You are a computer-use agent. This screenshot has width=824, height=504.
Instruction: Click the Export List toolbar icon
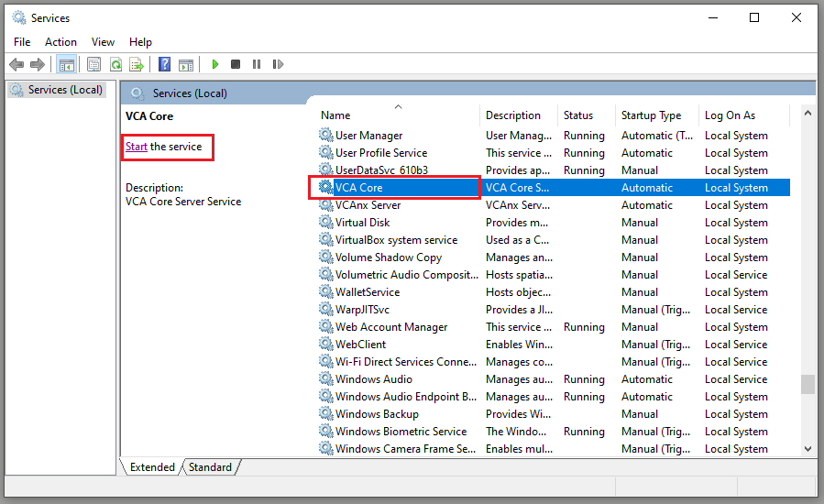pos(137,64)
